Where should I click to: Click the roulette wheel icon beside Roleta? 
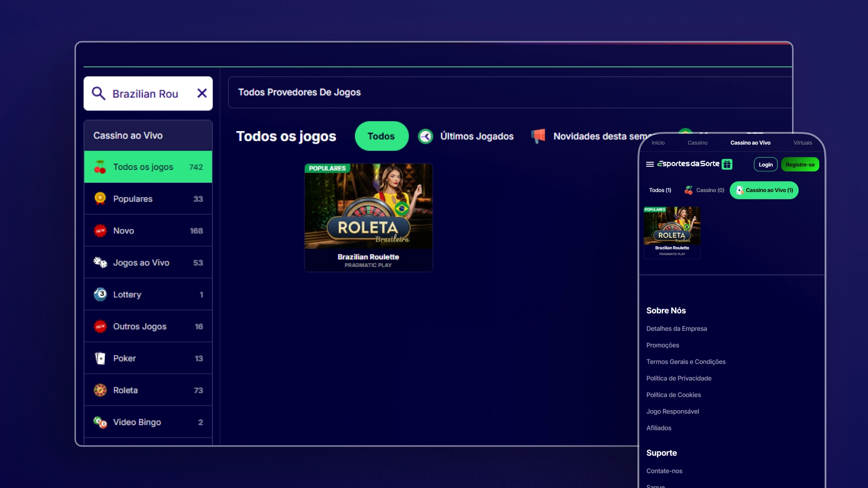point(100,390)
